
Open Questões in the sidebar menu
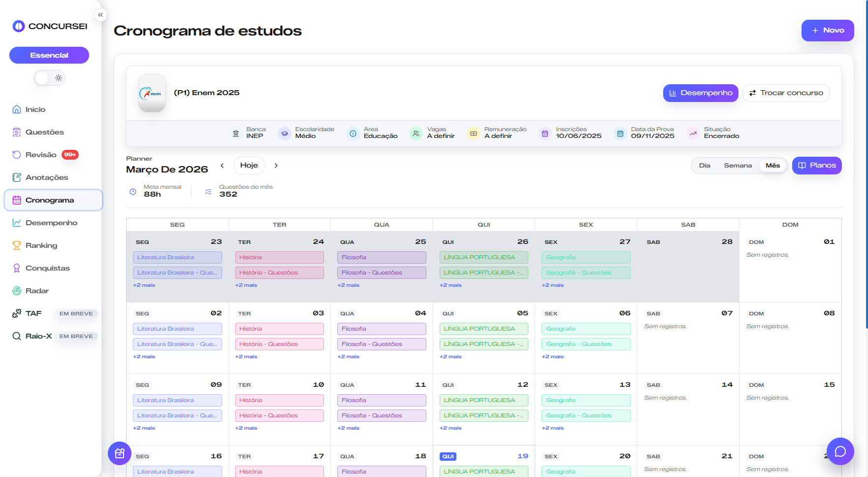[x=44, y=132]
